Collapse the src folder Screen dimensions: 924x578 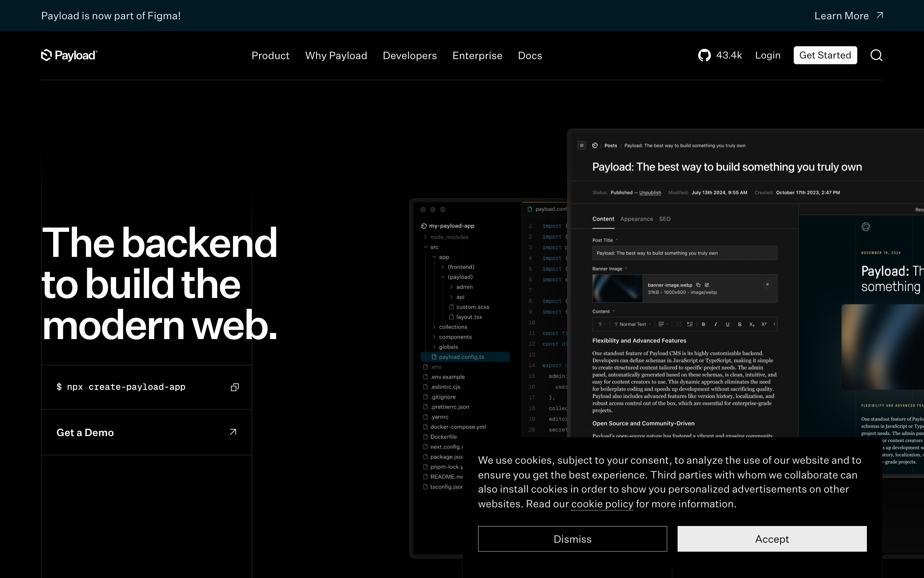coord(425,247)
